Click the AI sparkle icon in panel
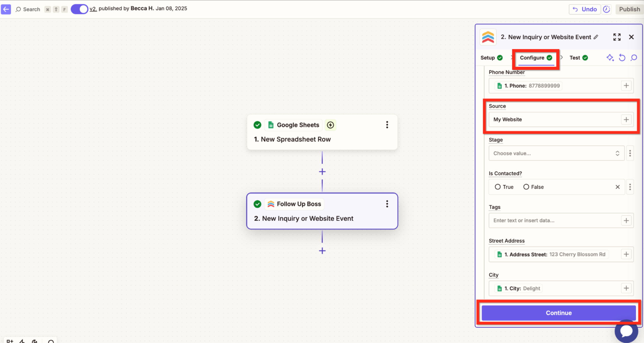 (610, 58)
